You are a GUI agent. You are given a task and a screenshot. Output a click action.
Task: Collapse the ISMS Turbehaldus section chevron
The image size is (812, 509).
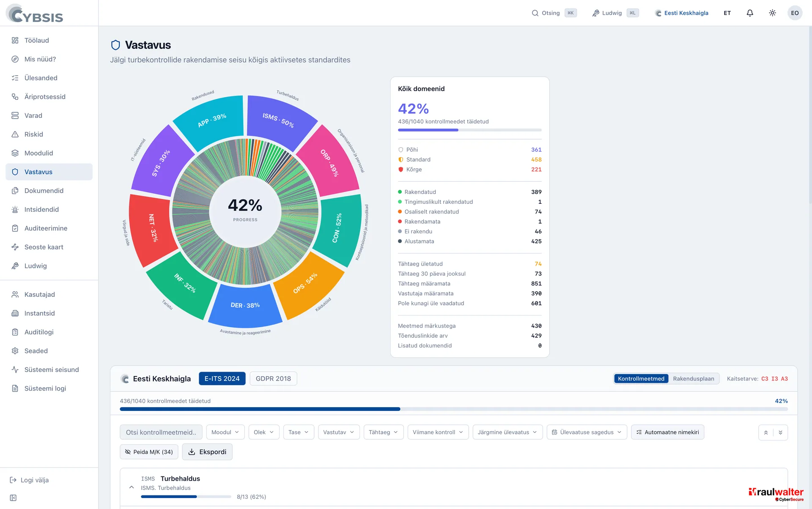(x=132, y=487)
